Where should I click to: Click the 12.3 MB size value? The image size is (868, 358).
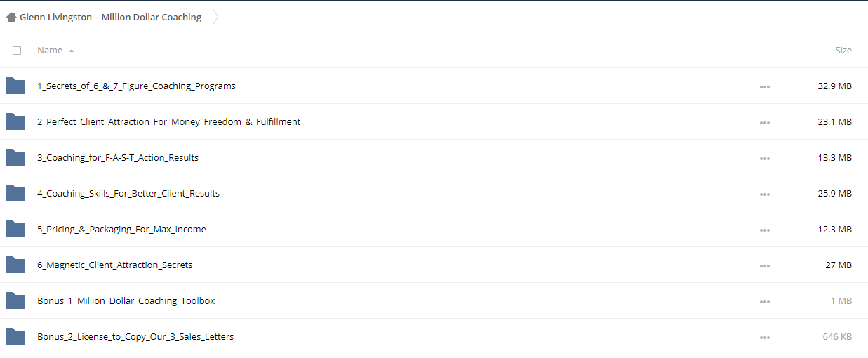(x=835, y=230)
